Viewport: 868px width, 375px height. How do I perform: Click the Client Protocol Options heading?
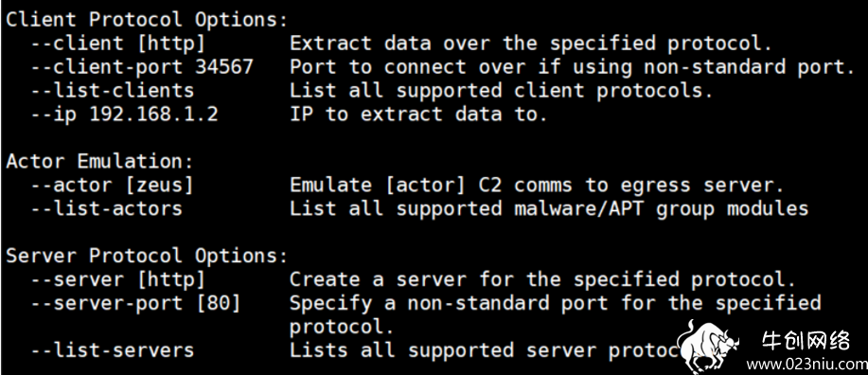(148, 20)
